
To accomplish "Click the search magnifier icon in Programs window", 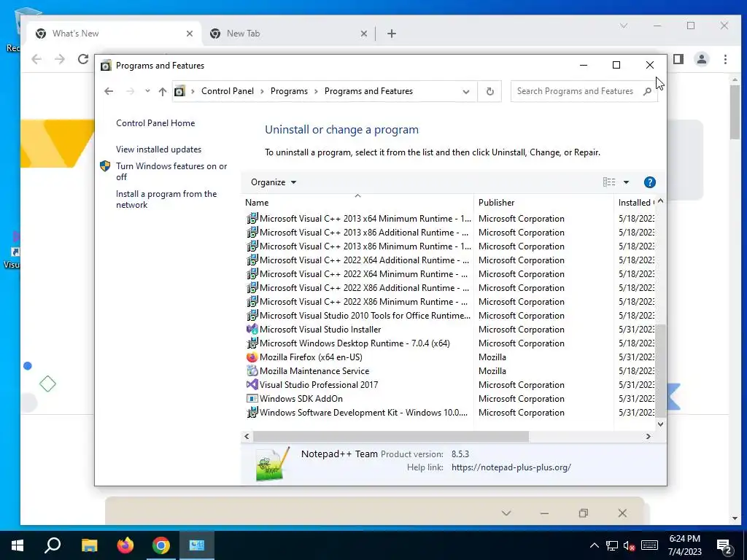I will point(647,91).
